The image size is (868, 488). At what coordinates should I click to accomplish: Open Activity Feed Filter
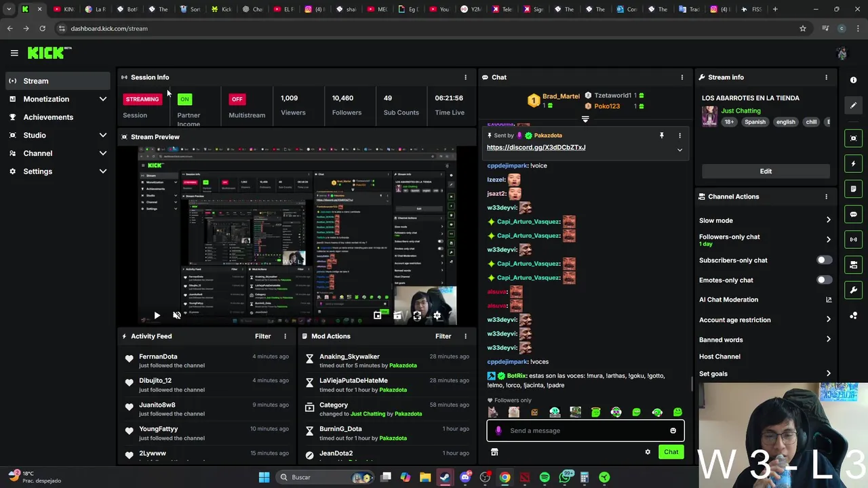262,336
